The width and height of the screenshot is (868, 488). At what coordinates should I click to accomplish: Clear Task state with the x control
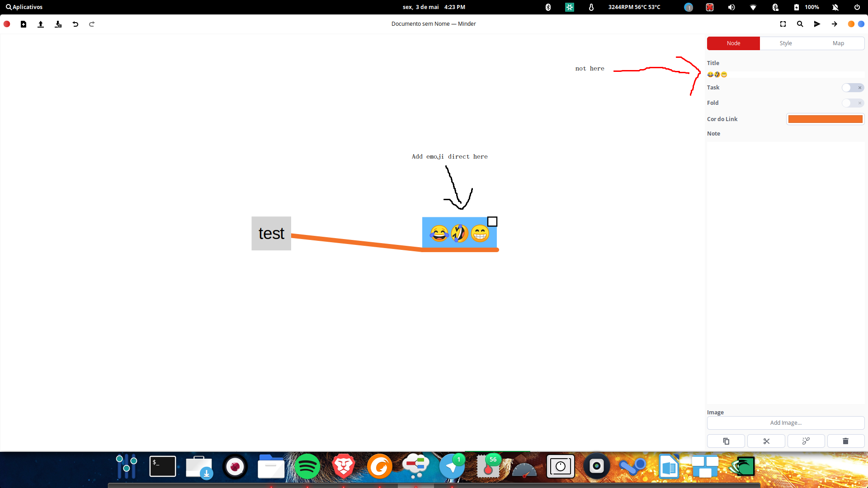pos(859,88)
